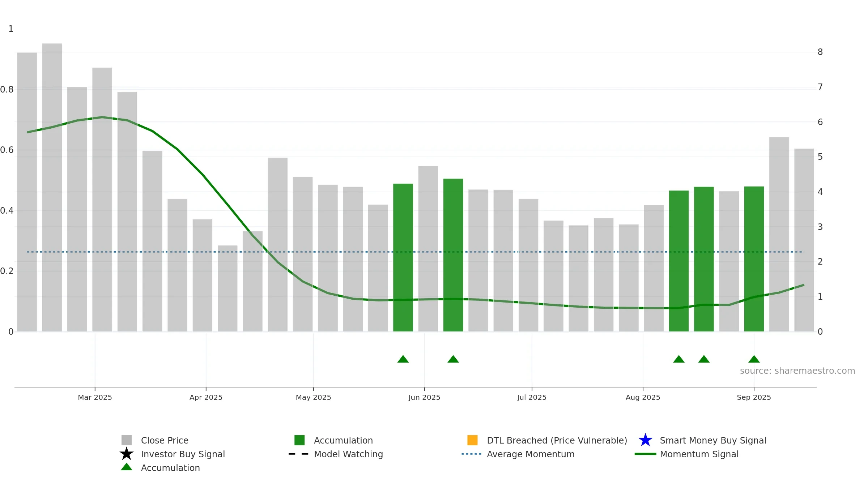Click the tallest gray bar near chart start

tap(52, 187)
